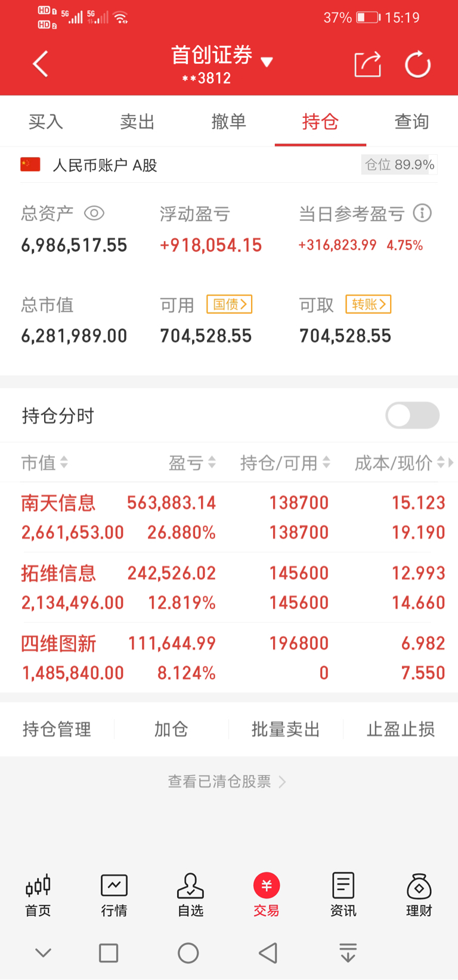Tap the info icon next to 当日参考盈亏

pos(424,213)
